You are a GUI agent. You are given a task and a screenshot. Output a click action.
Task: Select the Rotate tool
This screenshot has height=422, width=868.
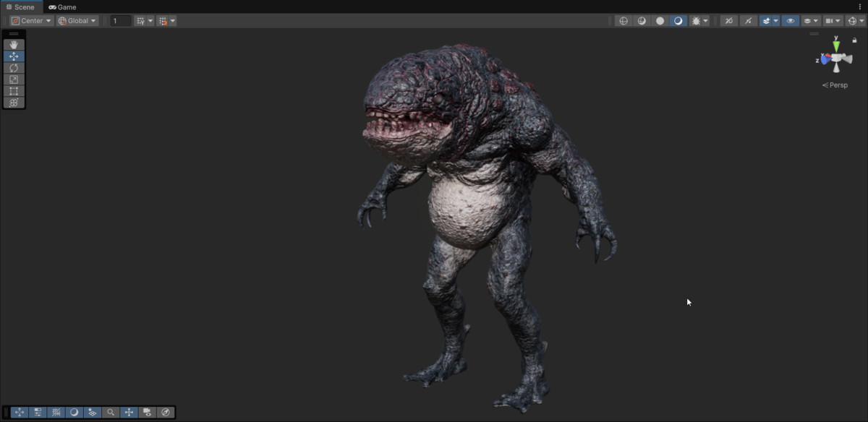(x=14, y=68)
